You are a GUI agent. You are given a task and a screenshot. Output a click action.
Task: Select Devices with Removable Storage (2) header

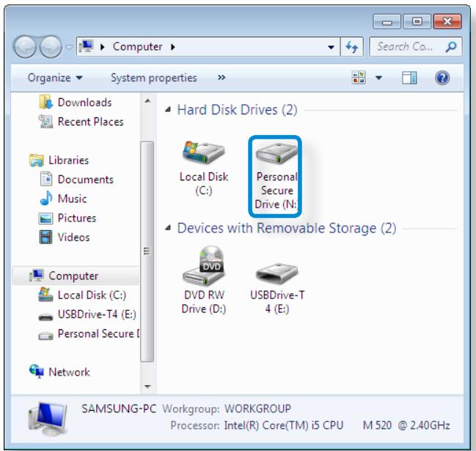[287, 228]
